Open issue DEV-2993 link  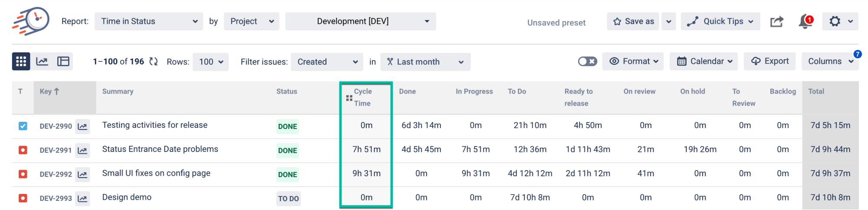(x=56, y=198)
